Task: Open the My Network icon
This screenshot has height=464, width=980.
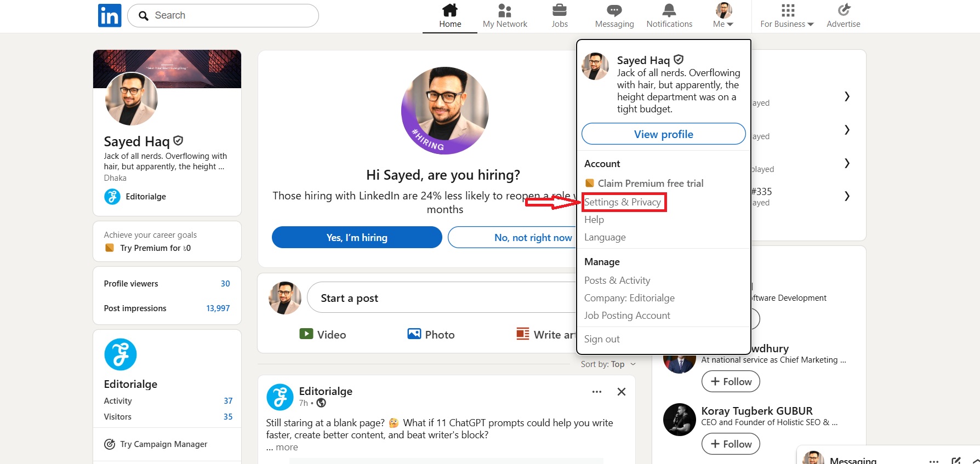Action: (x=505, y=10)
